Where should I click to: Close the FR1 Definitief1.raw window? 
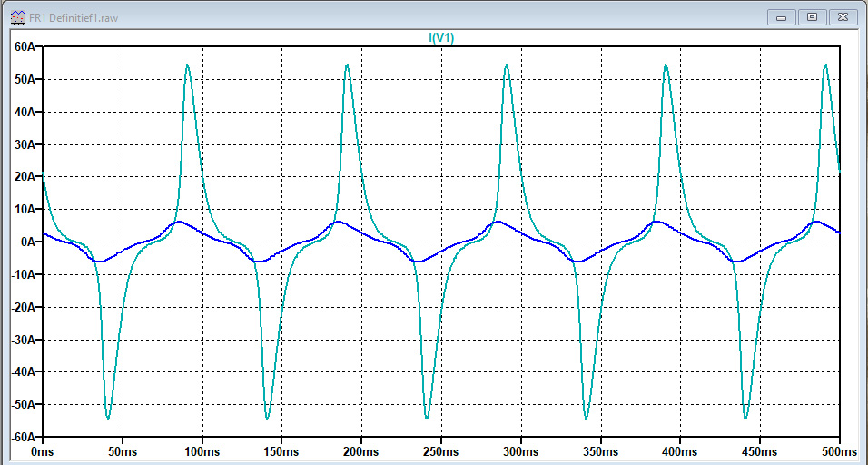pos(843,18)
